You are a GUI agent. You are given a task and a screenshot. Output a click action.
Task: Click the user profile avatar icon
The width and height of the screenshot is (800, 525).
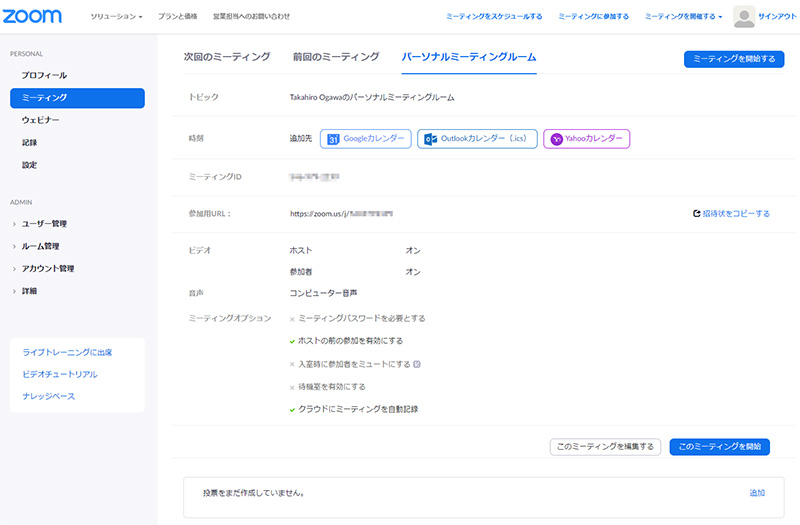(x=744, y=16)
